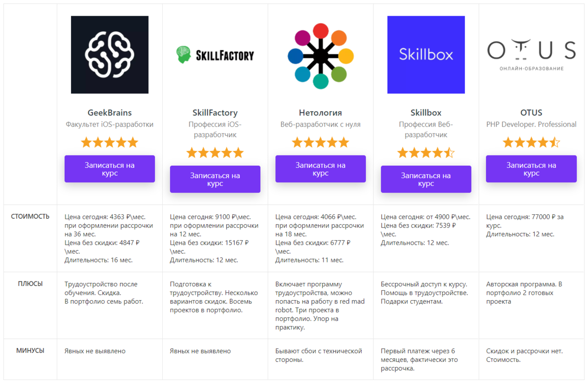Click the Skillbox blue square logo
The height and width of the screenshot is (383, 588).
coord(425,54)
